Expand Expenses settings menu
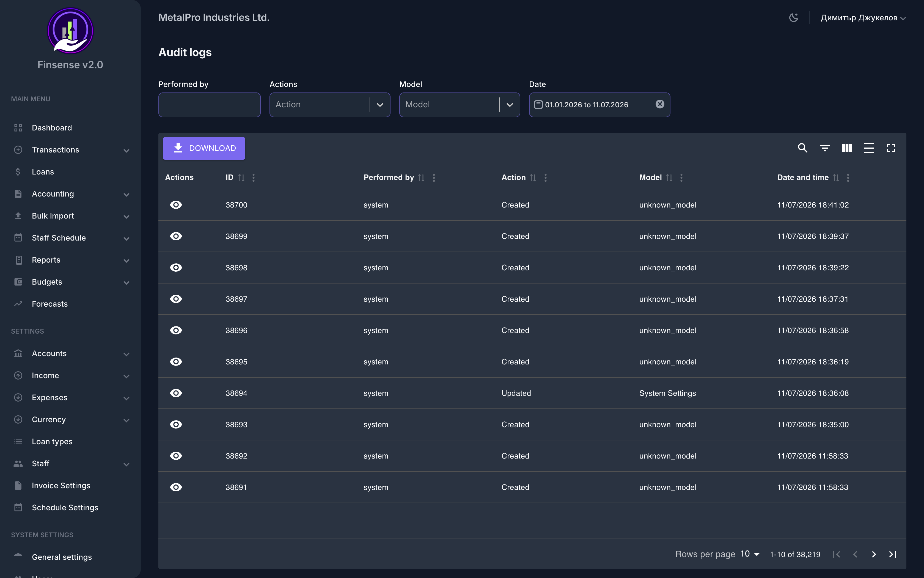The width and height of the screenshot is (924, 578). tap(70, 397)
